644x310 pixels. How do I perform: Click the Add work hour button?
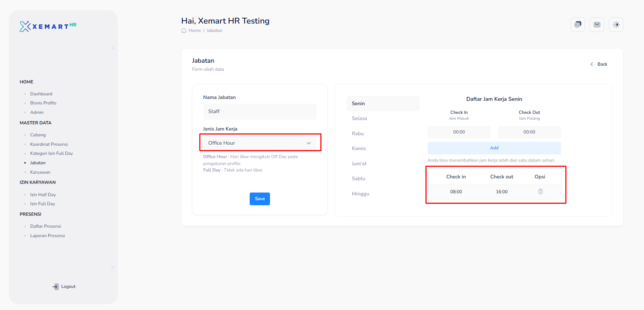[x=494, y=148]
